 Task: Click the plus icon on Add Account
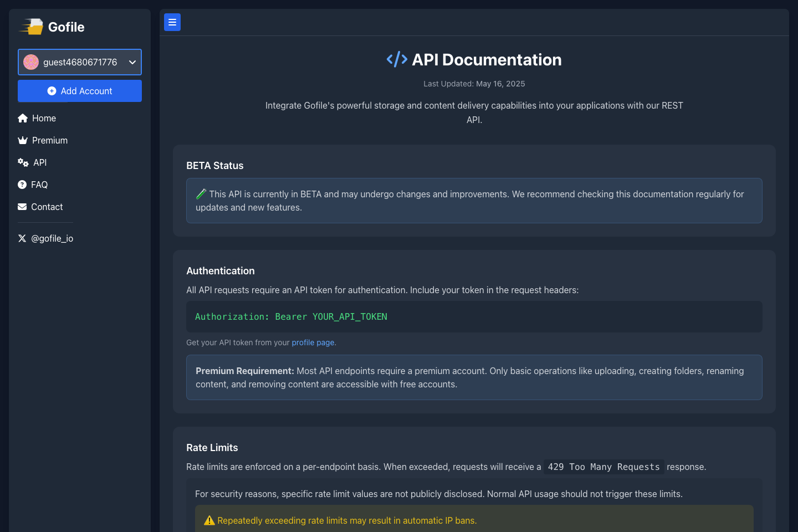click(51, 90)
